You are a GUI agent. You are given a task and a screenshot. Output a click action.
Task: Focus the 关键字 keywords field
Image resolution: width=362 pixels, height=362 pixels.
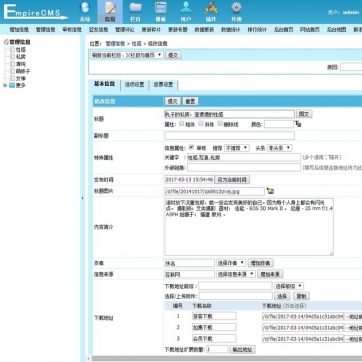(x=244, y=157)
